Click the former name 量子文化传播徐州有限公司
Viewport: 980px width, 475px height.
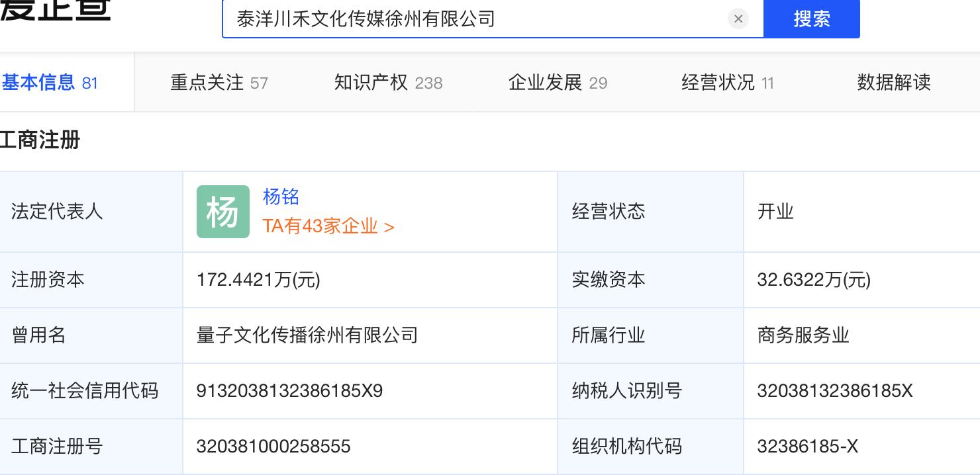[307, 335]
